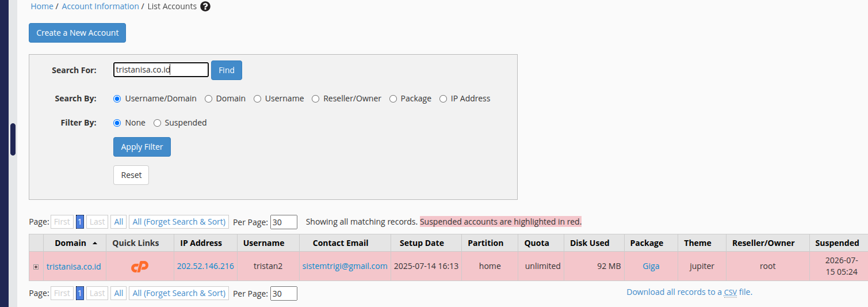
Task: Download all records CSV link
Action: click(x=689, y=292)
